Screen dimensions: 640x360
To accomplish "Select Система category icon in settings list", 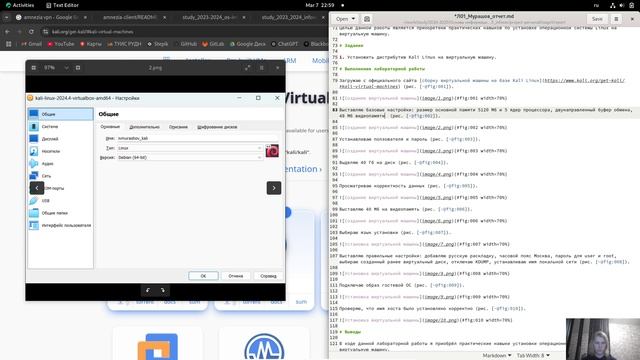I will pyautogui.click(x=33, y=127).
